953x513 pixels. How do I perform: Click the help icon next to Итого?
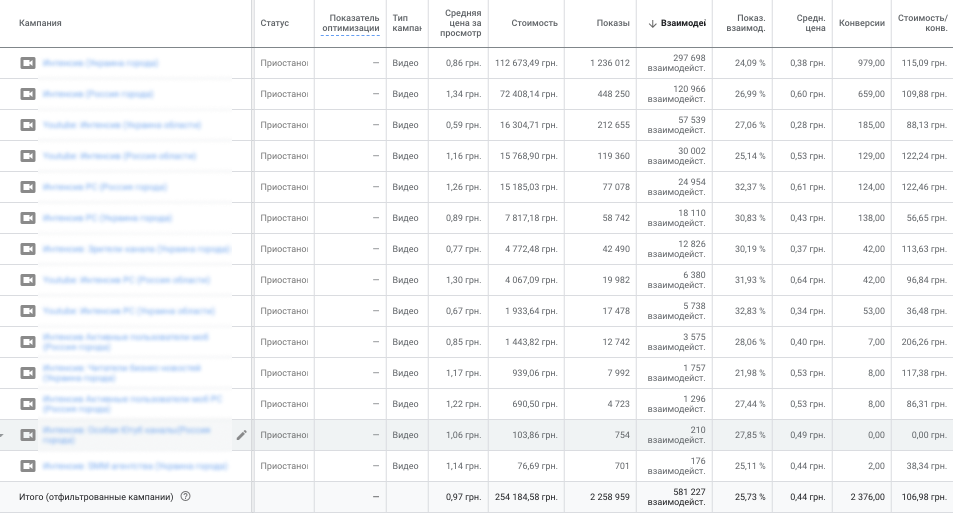click(x=185, y=496)
